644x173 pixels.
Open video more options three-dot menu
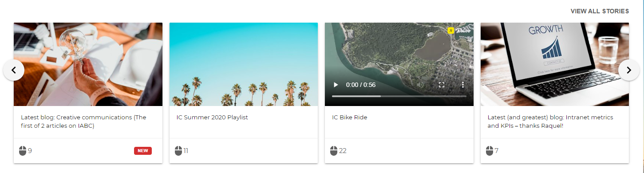(463, 85)
